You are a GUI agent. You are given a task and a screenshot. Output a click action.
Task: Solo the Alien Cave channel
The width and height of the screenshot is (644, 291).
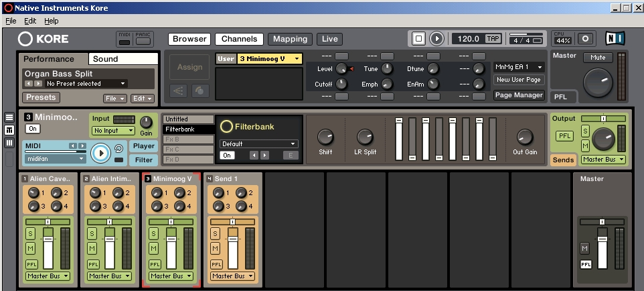point(30,234)
